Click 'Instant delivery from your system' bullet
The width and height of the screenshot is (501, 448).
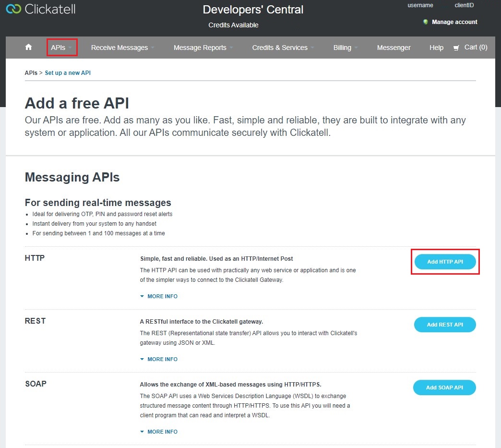(94, 224)
